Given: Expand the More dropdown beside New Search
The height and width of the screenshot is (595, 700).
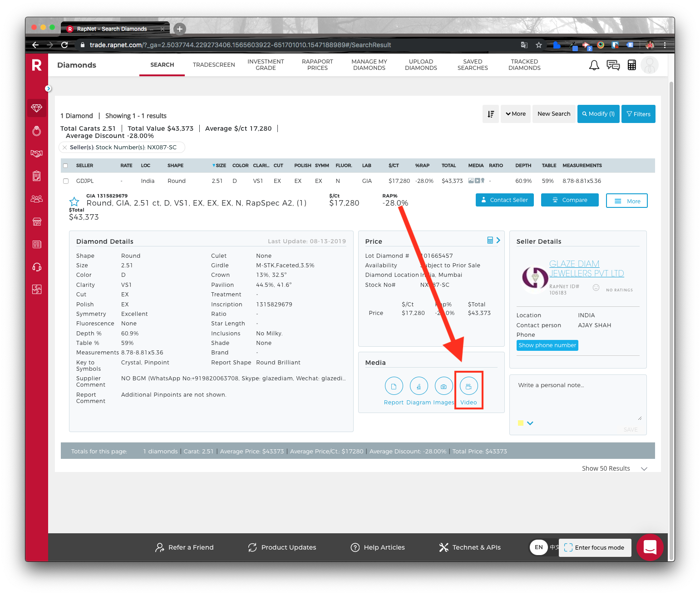Looking at the screenshot, I should pos(516,114).
